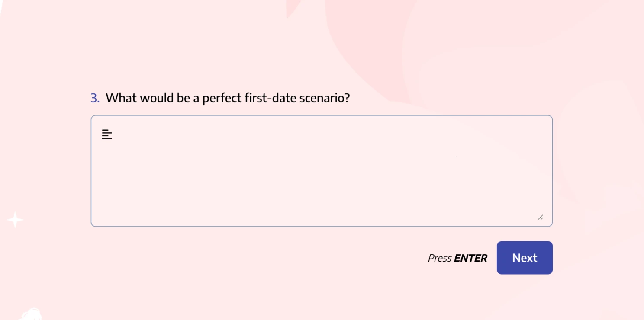The height and width of the screenshot is (320, 644).
Task: Click the Press ENTER hint text
Action: coord(458,258)
